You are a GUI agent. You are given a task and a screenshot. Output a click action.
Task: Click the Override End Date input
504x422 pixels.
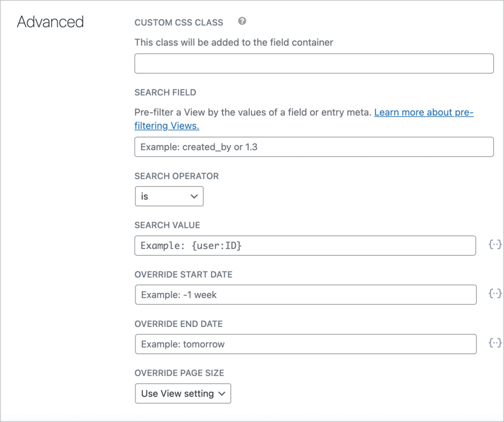coord(306,344)
